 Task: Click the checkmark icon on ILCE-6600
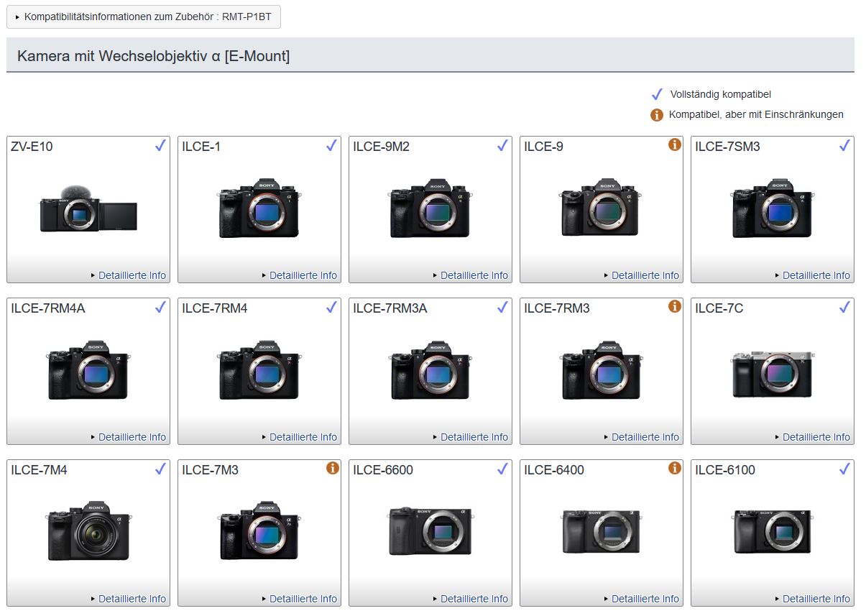coord(502,469)
